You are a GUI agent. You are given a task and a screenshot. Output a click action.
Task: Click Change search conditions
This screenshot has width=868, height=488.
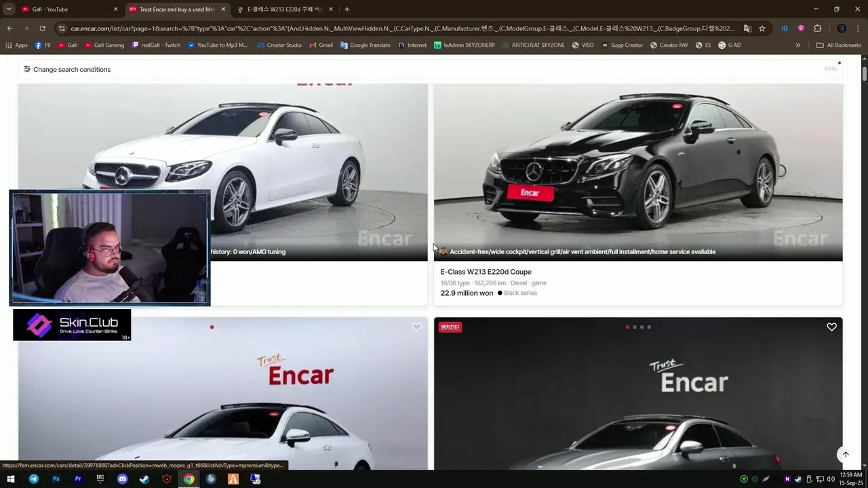click(x=67, y=69)
